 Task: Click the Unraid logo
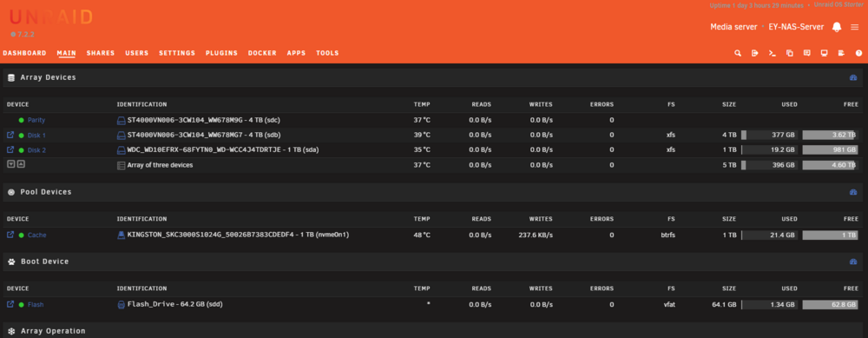51,17
